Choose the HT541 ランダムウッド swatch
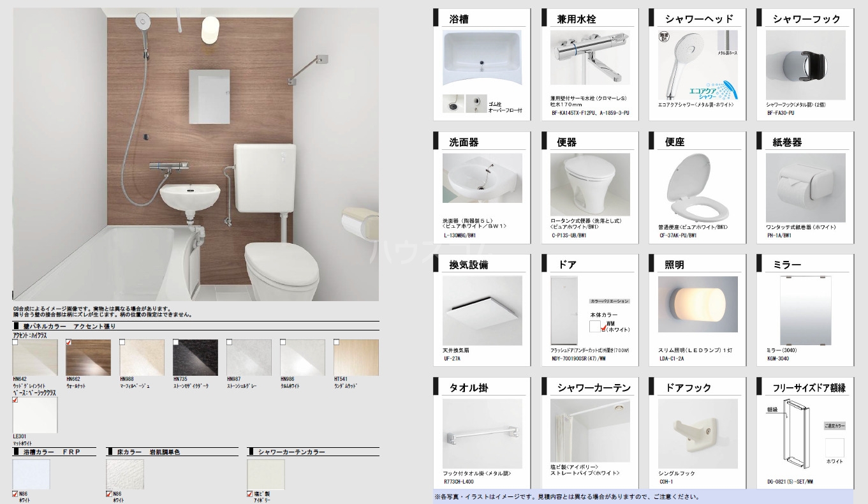This screenshot has height=504, width=868. (x=356, y=357)
